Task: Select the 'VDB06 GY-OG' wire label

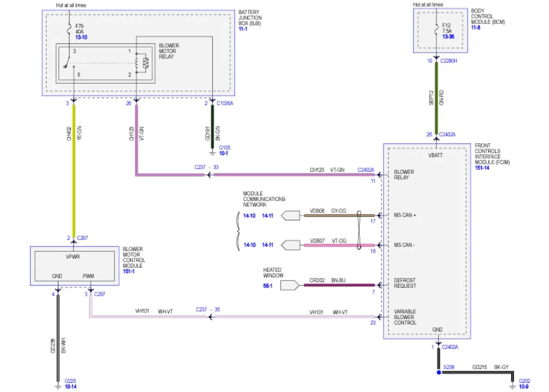Action: click(x=328, y=211)
